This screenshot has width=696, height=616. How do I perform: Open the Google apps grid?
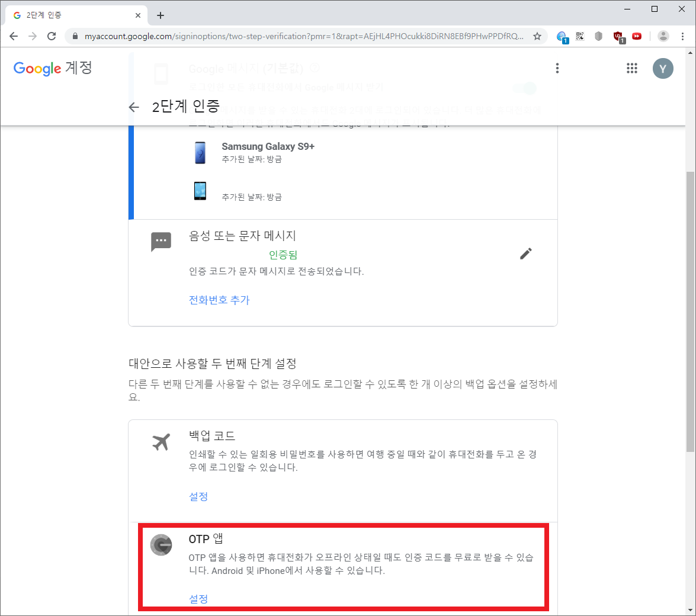pos(631,68)
